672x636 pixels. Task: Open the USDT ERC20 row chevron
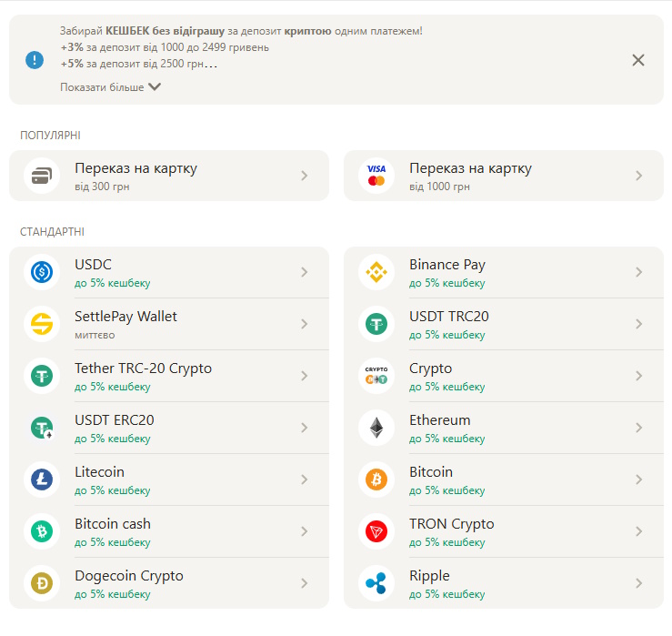(x=305, y=428)
